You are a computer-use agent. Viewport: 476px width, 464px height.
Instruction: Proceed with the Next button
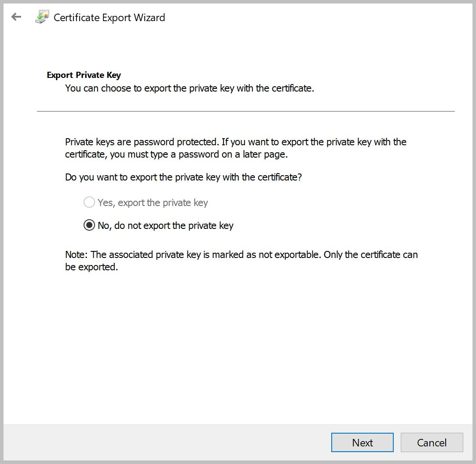tap(362, 442)
